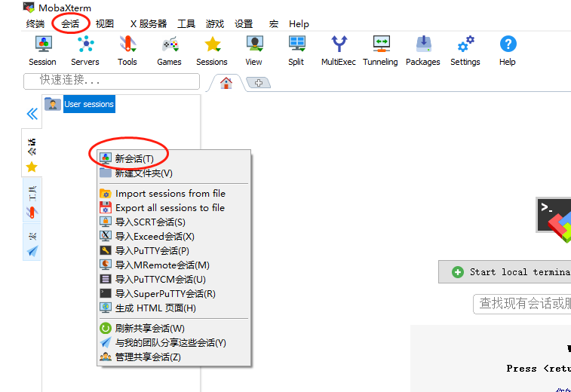Open a new tab with plus button
Screen dimensions: 571x392
(259, 83)
